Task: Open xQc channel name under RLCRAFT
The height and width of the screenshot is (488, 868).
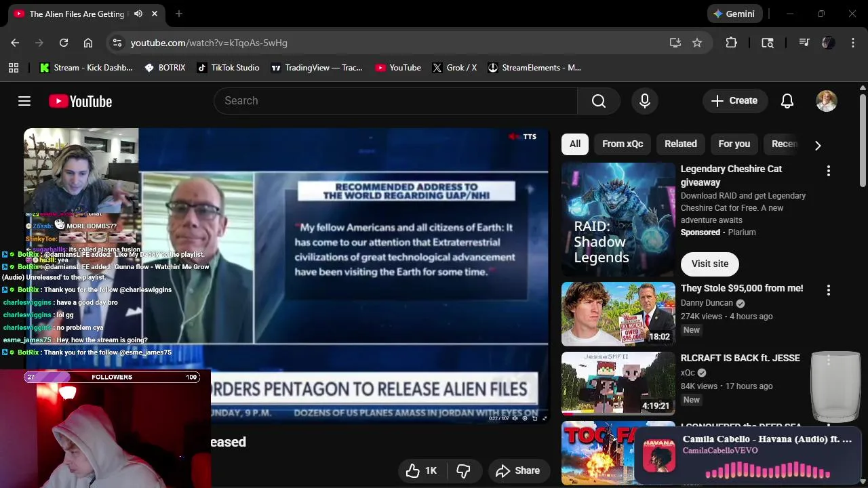Action: [688, 373]
